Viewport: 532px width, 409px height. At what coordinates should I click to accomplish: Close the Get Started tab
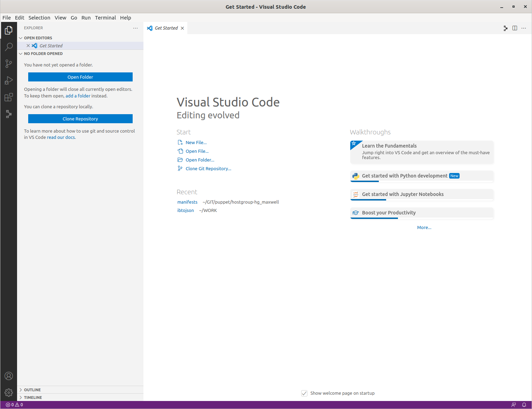coord(182,28)
